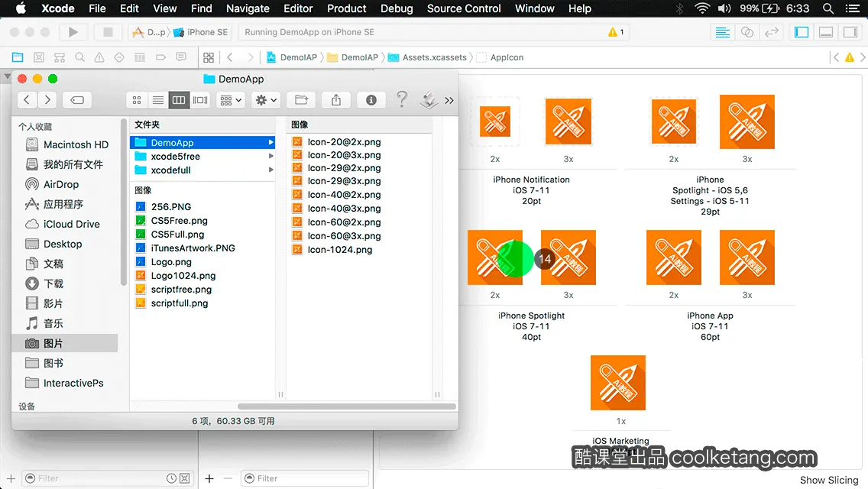Select the iOS Marketing 1x icon thumbnail
This screenshot has height=489, width=868.
[618, 383]
